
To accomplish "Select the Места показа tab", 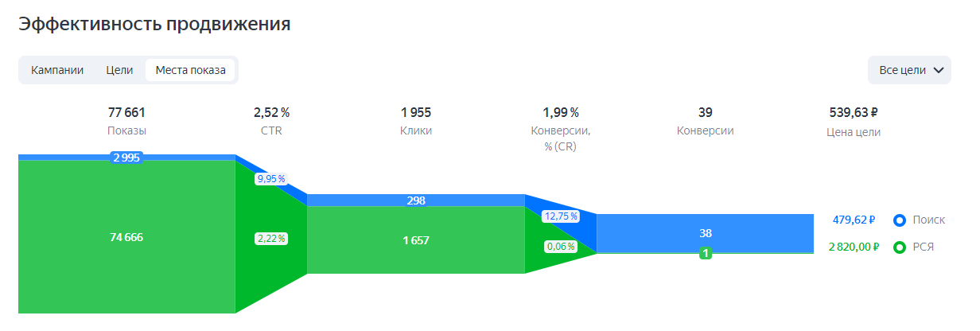I will (190, 70).
